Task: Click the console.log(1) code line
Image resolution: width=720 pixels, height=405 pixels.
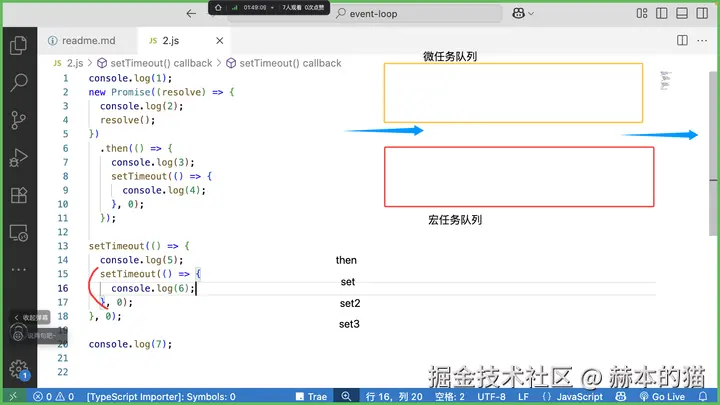Action: tap(130, 78)
